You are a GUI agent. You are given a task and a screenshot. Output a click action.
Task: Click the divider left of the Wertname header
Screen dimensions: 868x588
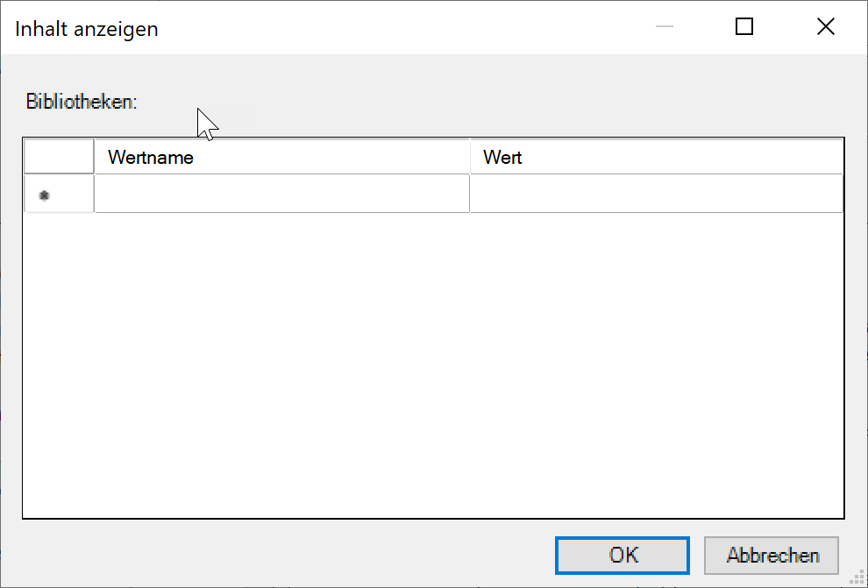(94, 158)
